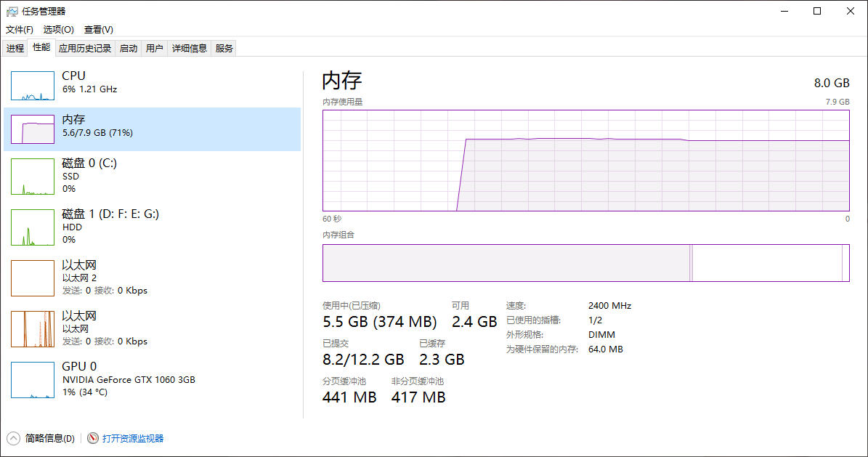Open the 文件 menu

coord(19,29)
